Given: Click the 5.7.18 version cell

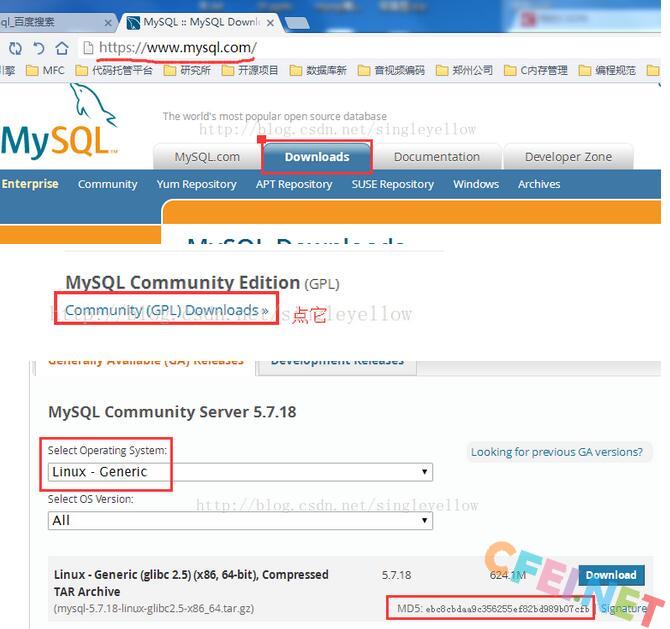Looking at the screenshot, I should click(397, 575).
